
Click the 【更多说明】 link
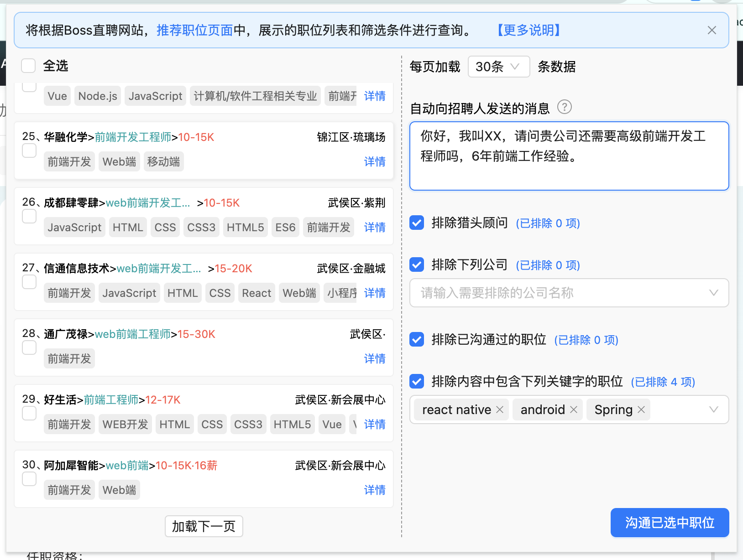pyautogui.click(x=528, y=30)
